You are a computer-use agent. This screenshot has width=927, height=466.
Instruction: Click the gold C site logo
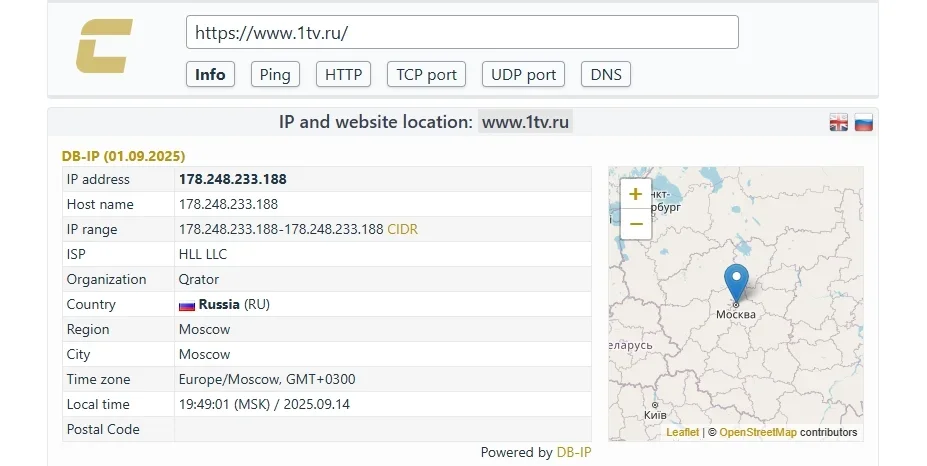click(x=104, y=46)
